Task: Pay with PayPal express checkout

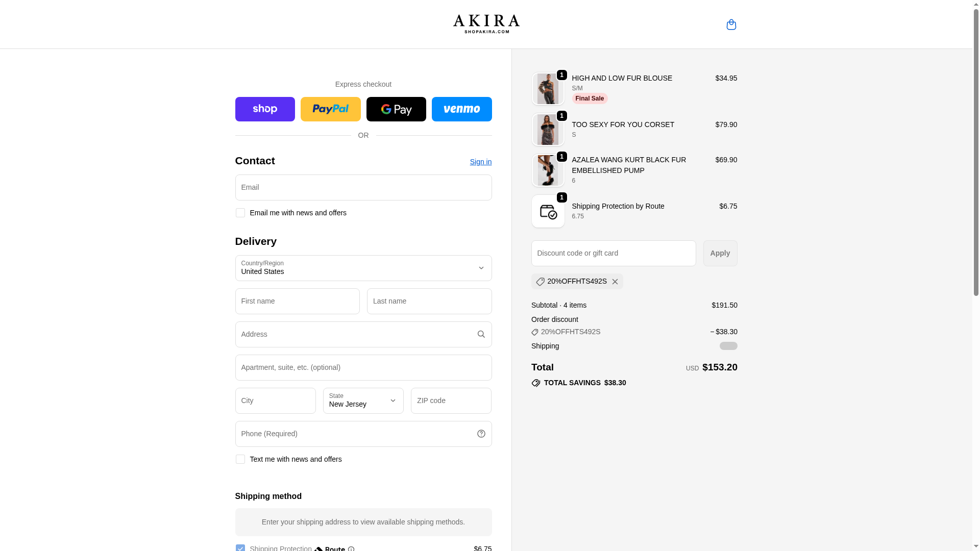Action: click(330, 109)
